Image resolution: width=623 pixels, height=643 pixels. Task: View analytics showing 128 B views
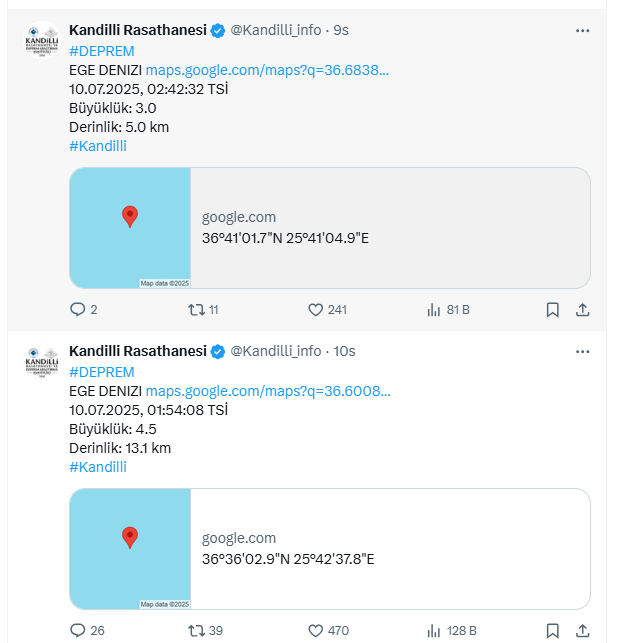click(434, 631)
